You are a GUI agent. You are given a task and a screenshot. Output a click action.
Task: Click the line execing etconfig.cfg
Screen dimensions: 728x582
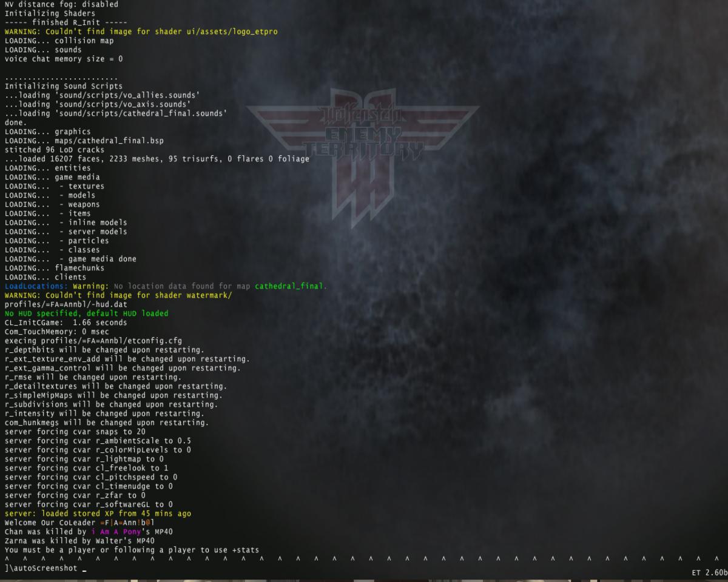coord(93,341)
